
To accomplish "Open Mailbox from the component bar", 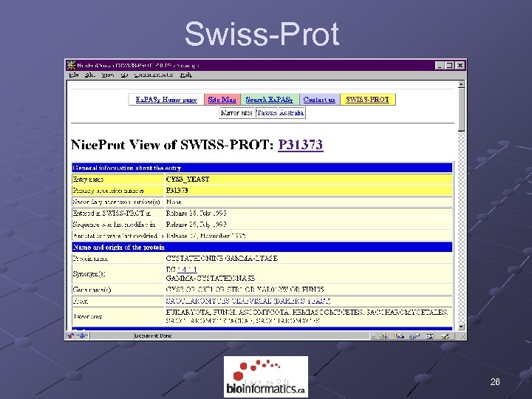I will 399,336.
